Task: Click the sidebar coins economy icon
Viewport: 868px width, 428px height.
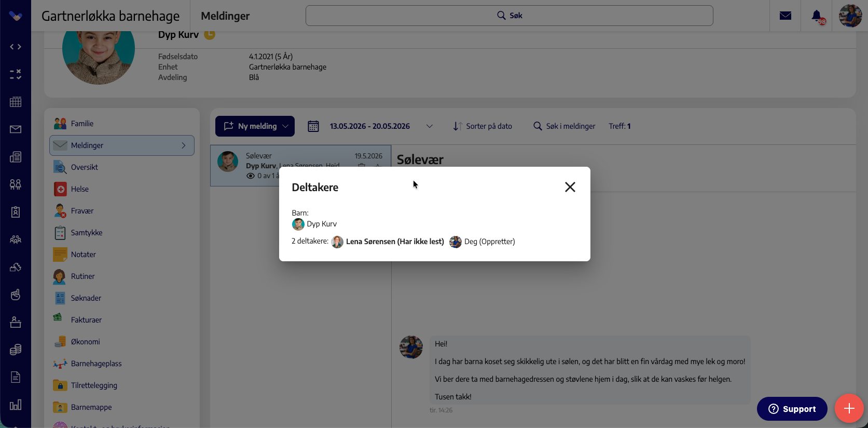Action: click(16, 350)
